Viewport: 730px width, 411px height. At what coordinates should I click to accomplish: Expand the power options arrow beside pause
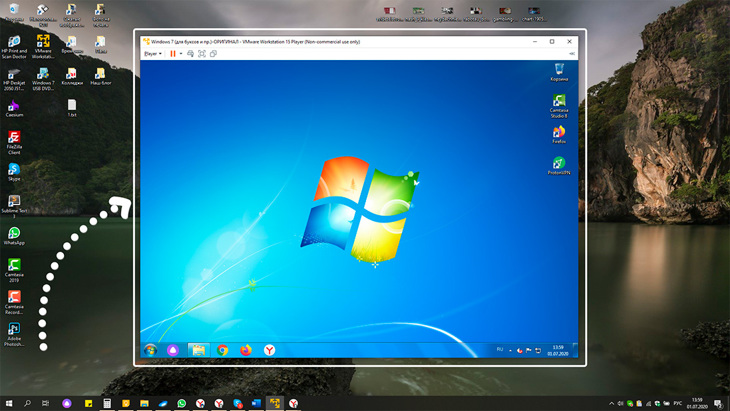(181, 54)
